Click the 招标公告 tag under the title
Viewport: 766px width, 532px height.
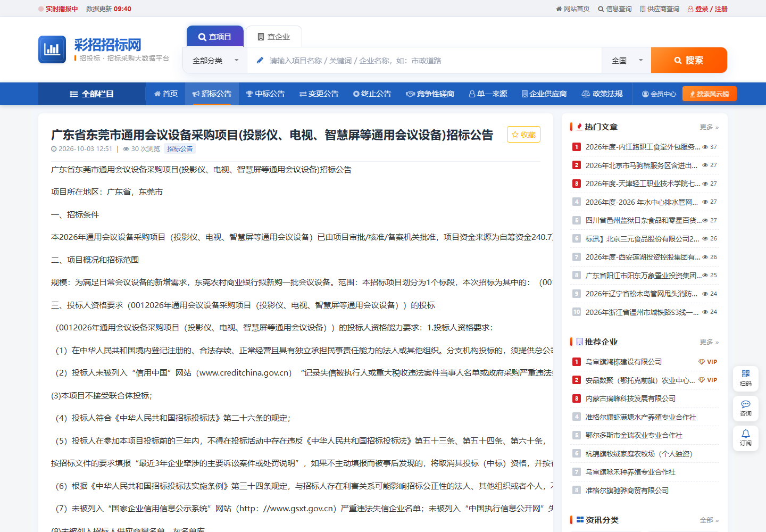[x=180, y=149]
